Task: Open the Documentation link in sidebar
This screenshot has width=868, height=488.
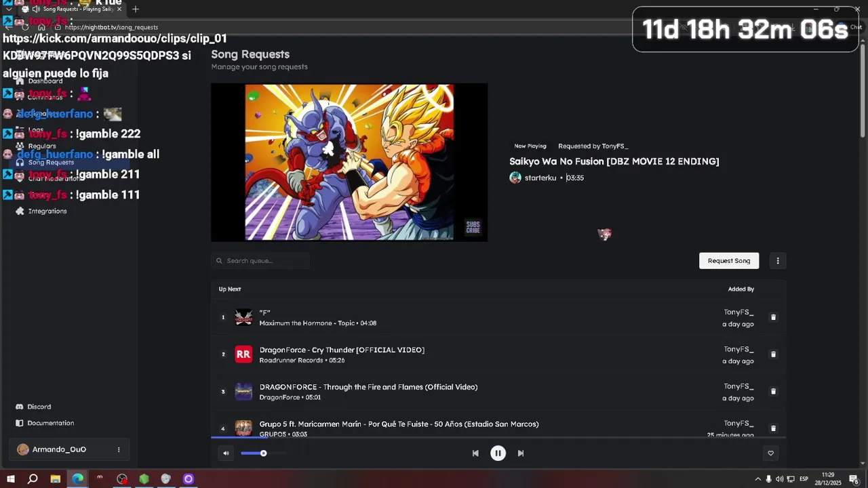Action: point(51,423)
